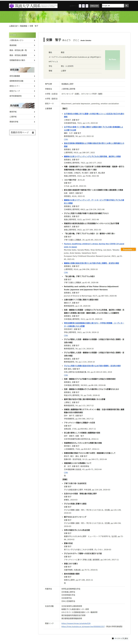This screenshot has height=644, width=138.
Task: Open CiNii link under 日本視能訓練士協会誌 paper
Action: (x=66, y=472)
